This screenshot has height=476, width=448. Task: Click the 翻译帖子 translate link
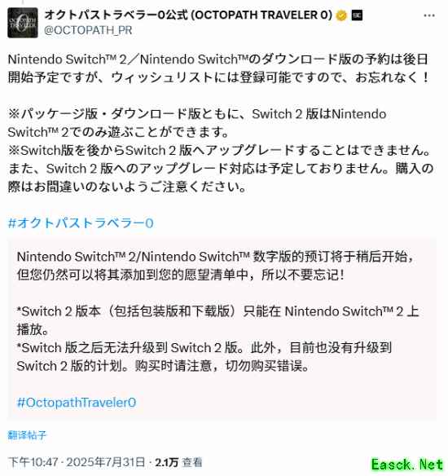tap(27, 435)
